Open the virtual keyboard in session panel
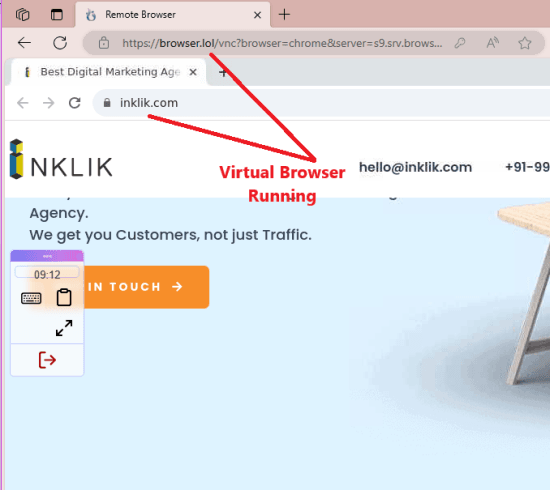The height and width of the screenshot is (490, 550). click(31, 298)
